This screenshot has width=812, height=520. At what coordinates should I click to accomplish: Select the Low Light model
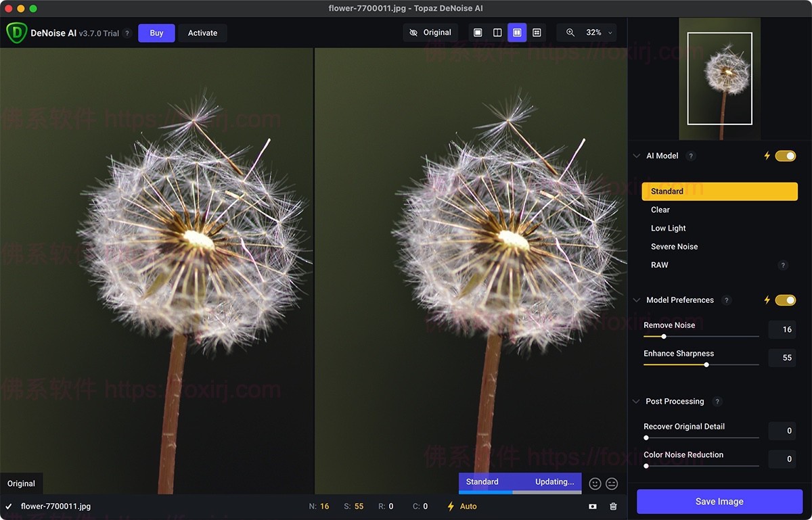669,229
